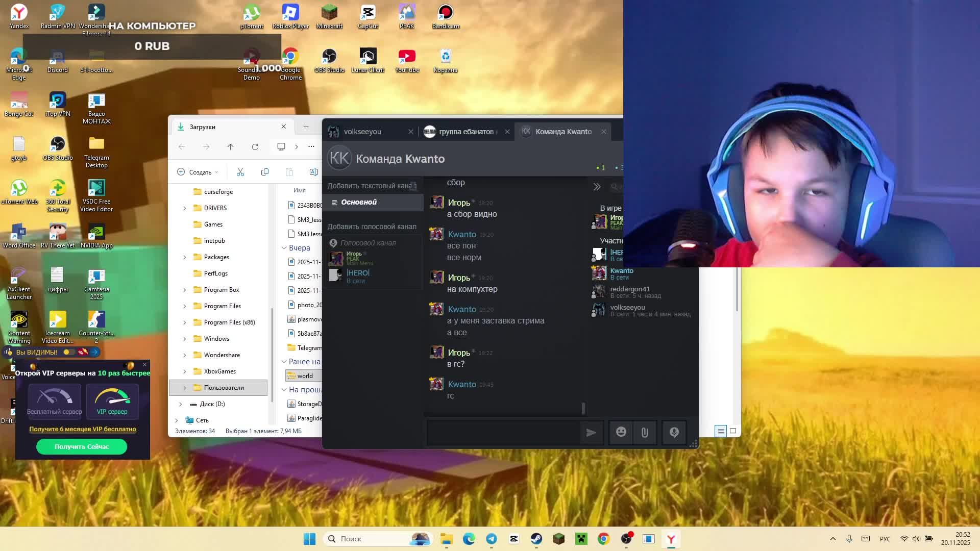Click the Cut scissors icon in Explorer
Viewport: 980px width, 551px height.
pos(240,172)
